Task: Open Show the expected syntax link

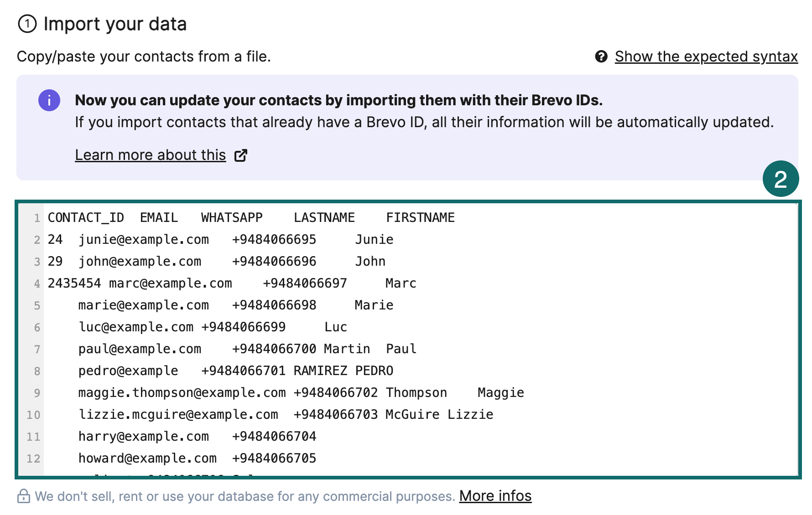Action: click(706, 57)
